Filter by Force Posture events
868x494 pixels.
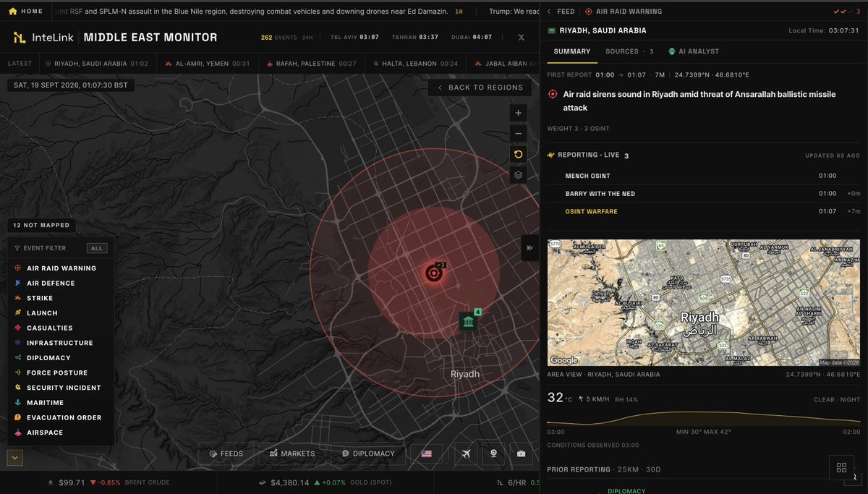(x=51, y=373)
